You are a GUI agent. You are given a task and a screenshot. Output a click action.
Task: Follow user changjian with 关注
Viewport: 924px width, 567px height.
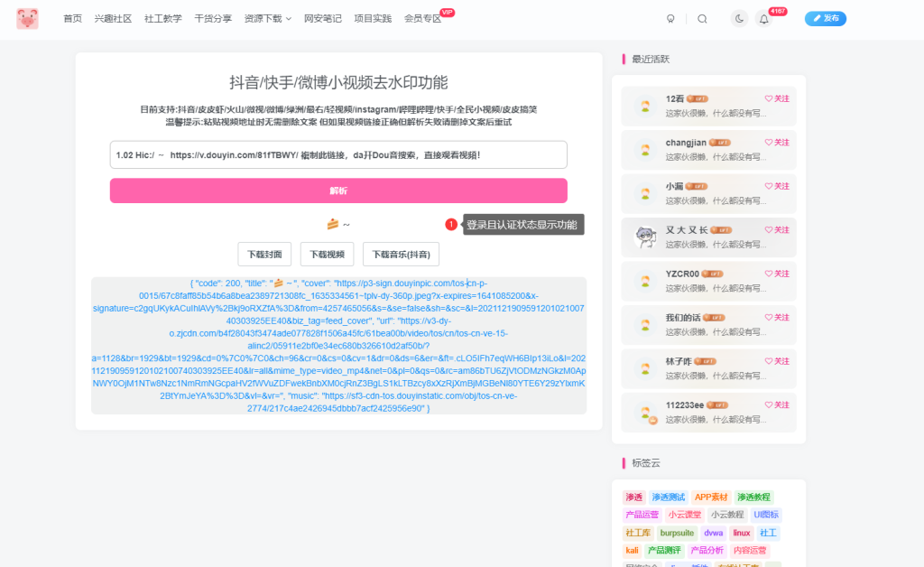pos(777,142)
